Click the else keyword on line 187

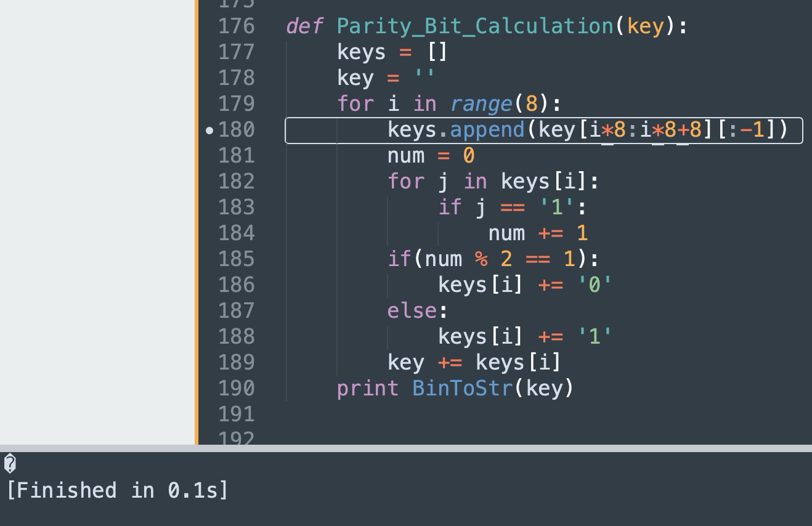tap(412, 310)
